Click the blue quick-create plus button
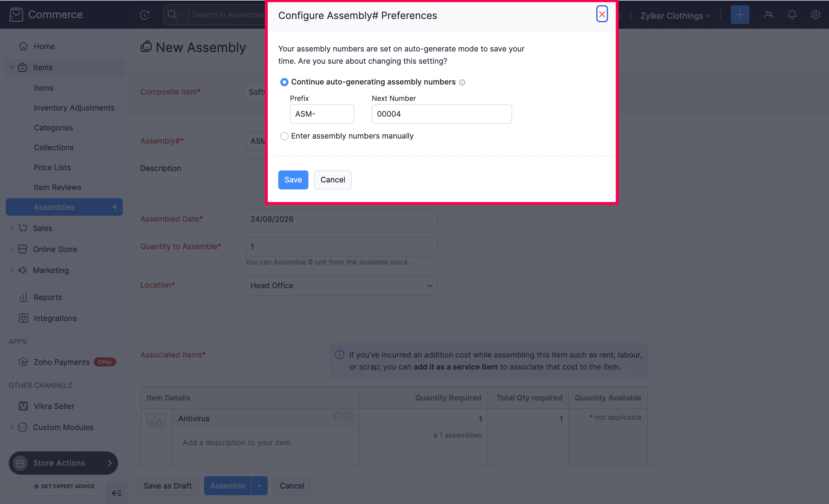The width and height of the screenshot is (829, 504). click(x=740, y=14)
